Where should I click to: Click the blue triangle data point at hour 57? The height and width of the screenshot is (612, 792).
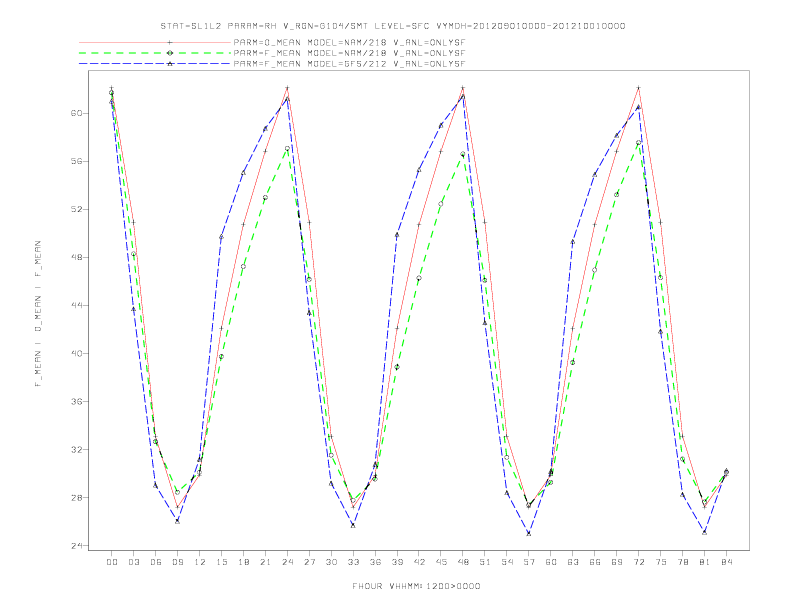coord(529,533)
